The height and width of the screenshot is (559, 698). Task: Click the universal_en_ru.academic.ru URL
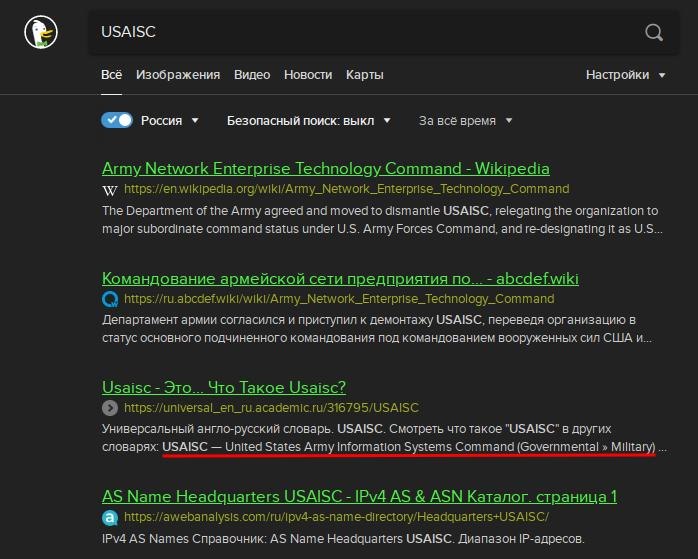point(272,408)
